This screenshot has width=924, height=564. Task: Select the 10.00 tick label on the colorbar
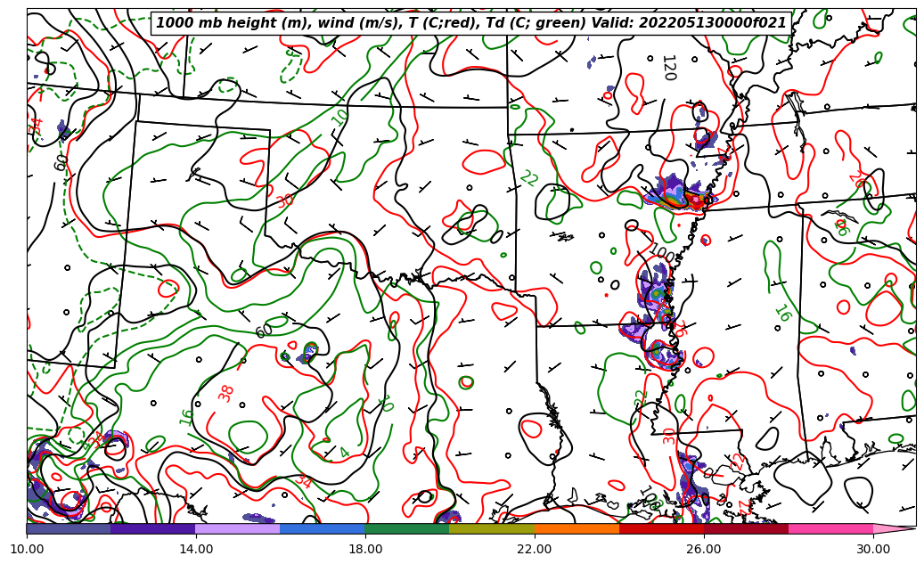pyautogui.click(x=27, y=549)
